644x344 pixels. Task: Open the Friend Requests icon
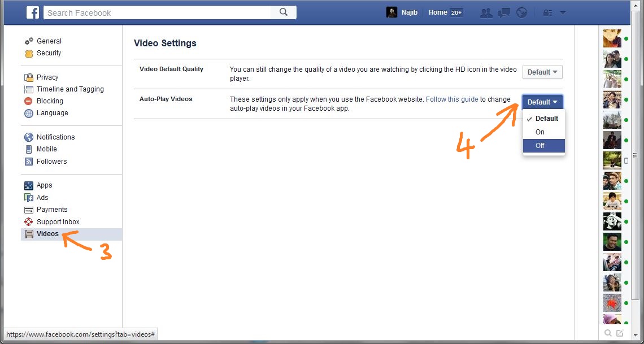tap(485, 13)
